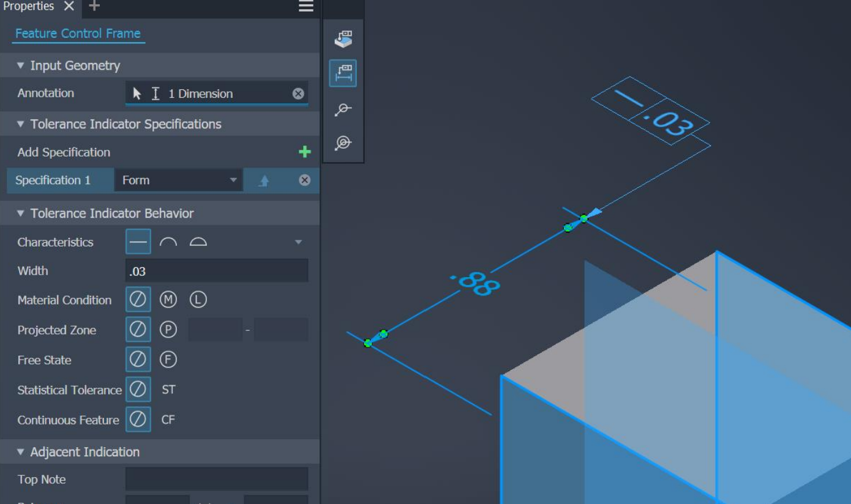Image resolution: width=851 pixels, height=504 pixels.
Task: Collapse the Input Geometry section
Action: (20, 65)
